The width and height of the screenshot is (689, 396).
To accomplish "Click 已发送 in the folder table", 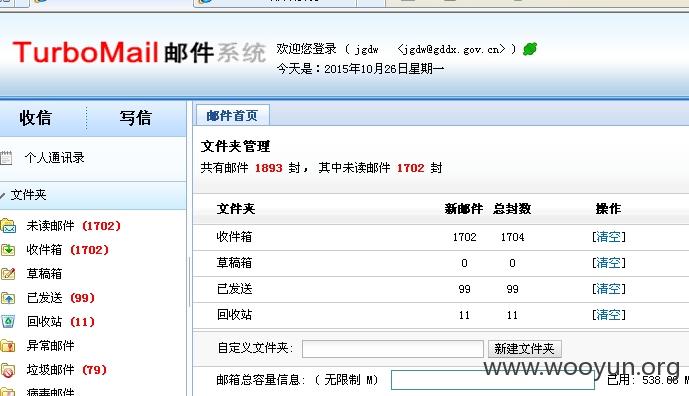I will point(234,289).
